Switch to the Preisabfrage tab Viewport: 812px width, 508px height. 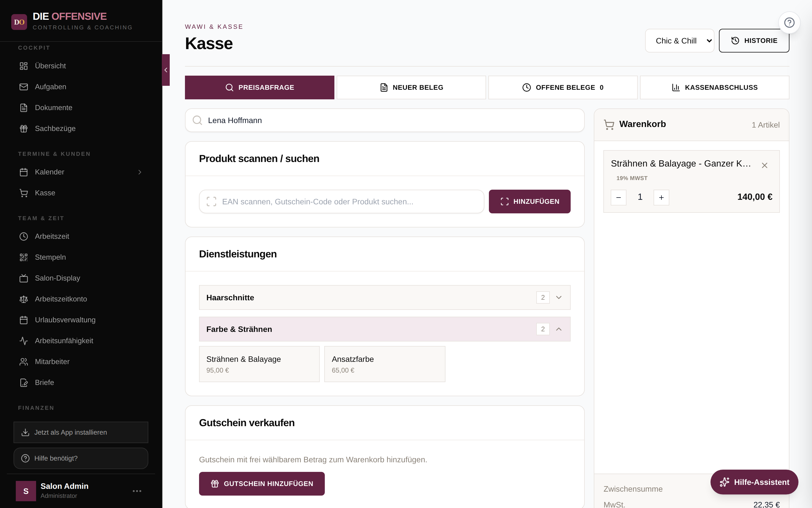click(x=259, y=87)
